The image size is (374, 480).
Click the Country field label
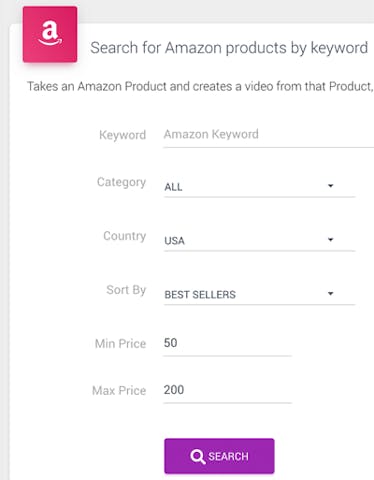125,236
